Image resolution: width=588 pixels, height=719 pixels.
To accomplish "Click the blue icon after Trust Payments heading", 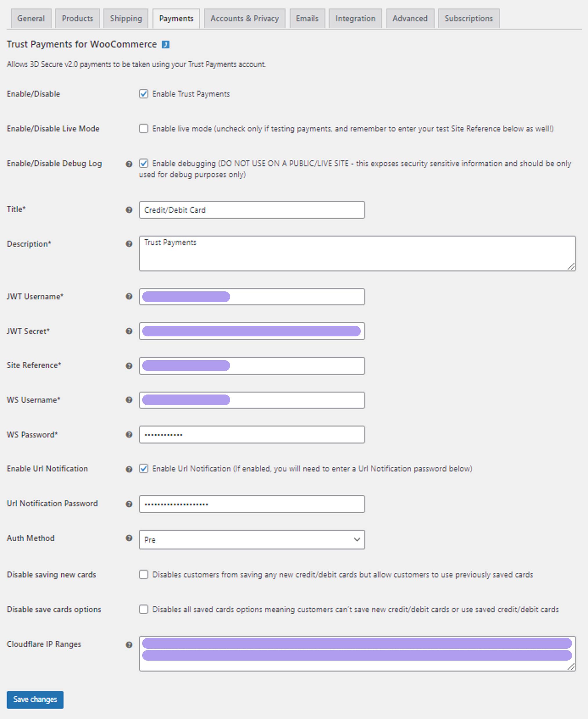I will click(165, 45).
